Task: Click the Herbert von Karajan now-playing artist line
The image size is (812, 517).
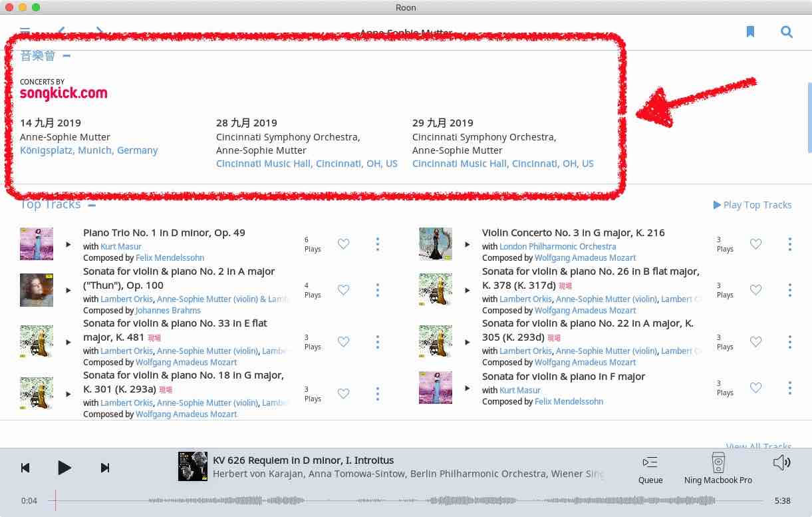Action: pos(408,474)
